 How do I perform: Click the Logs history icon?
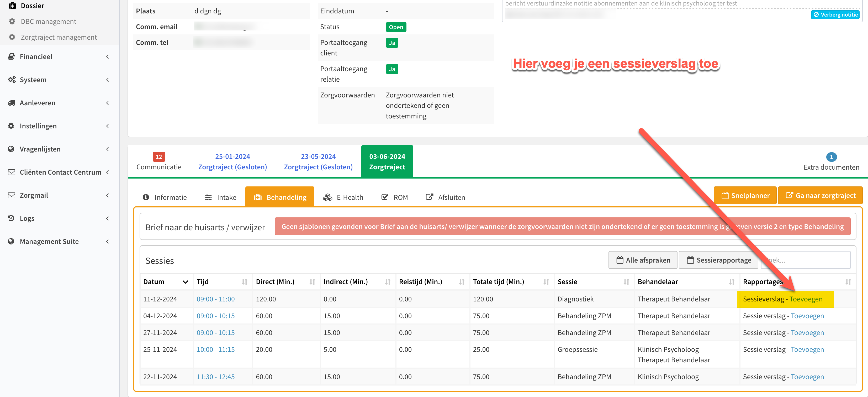point(12,218)
